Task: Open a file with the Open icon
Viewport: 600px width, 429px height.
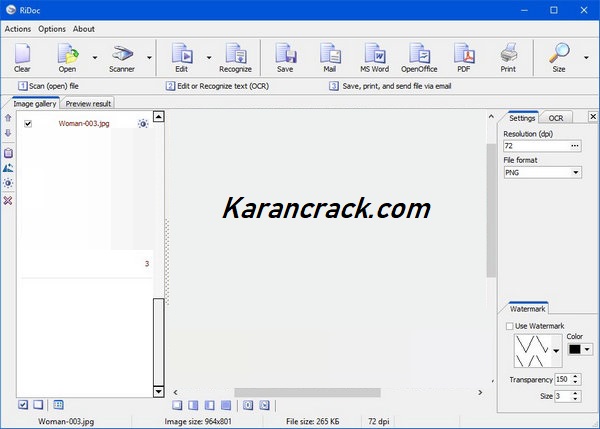Action: click(x=68, y=57)
